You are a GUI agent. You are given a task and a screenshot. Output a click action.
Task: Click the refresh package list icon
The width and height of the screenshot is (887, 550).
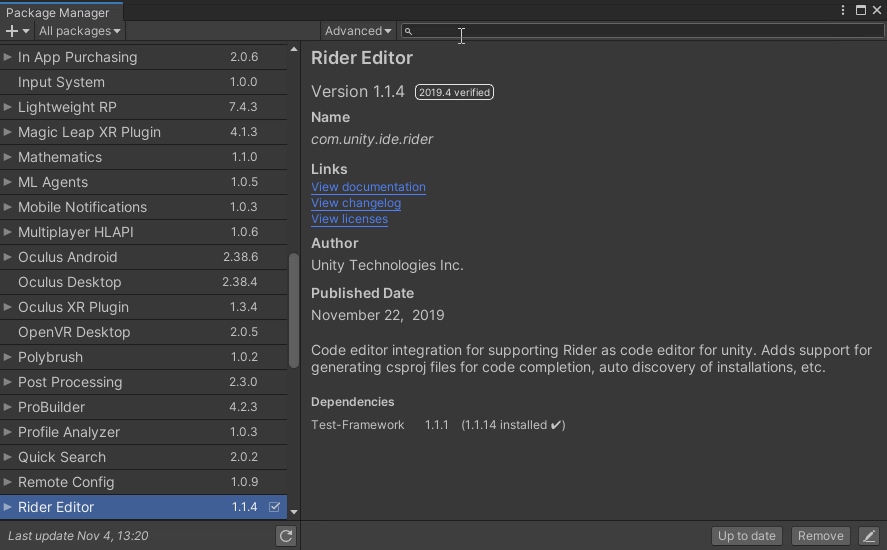click(x=286, y=536)
